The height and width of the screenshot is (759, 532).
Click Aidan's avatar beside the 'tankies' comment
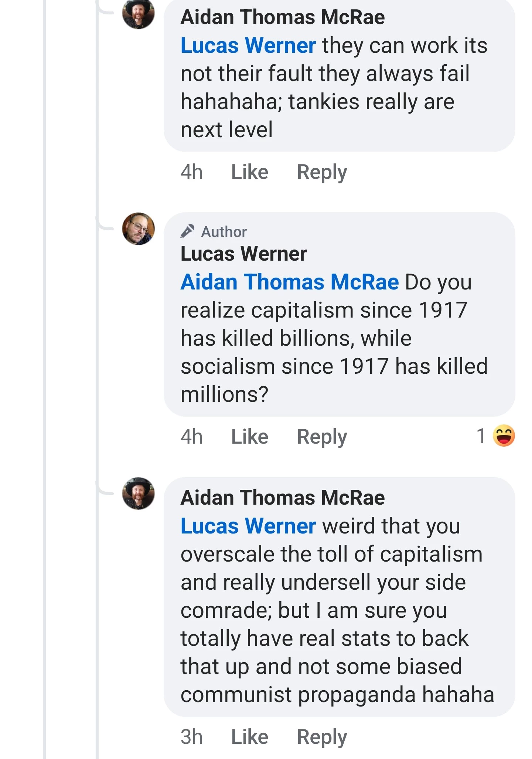coord(138,14)
